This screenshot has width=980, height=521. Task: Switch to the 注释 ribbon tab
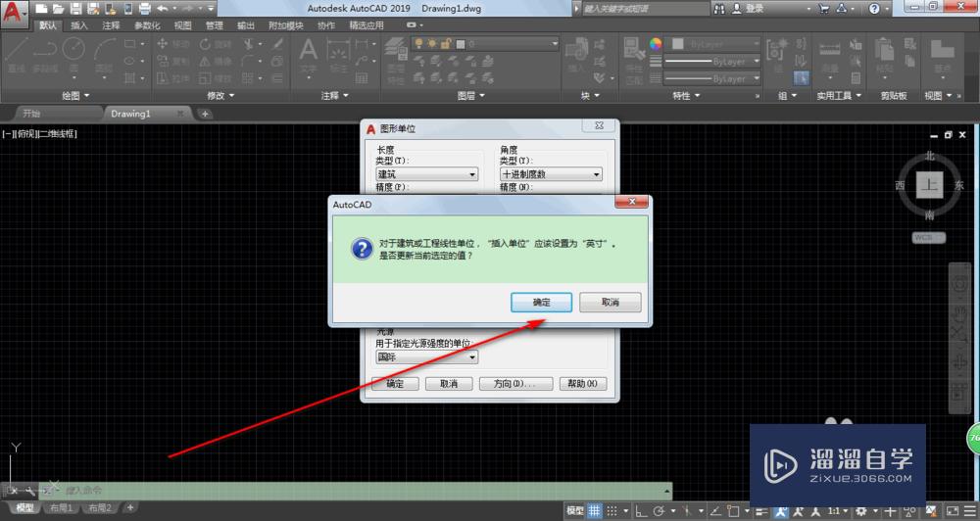pos(111,25)
